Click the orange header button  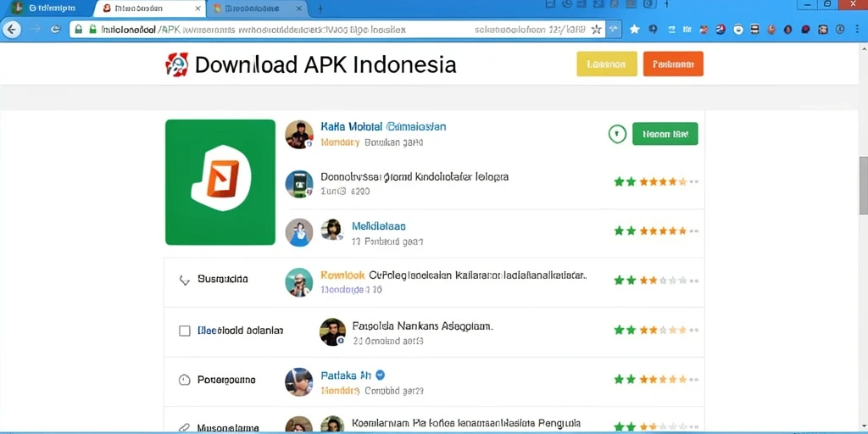point(673,64)
